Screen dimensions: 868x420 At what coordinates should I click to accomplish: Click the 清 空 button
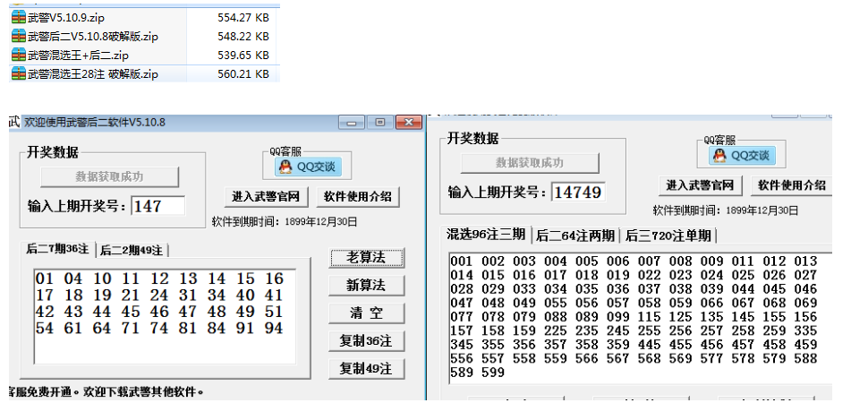(x=366, y=313)
